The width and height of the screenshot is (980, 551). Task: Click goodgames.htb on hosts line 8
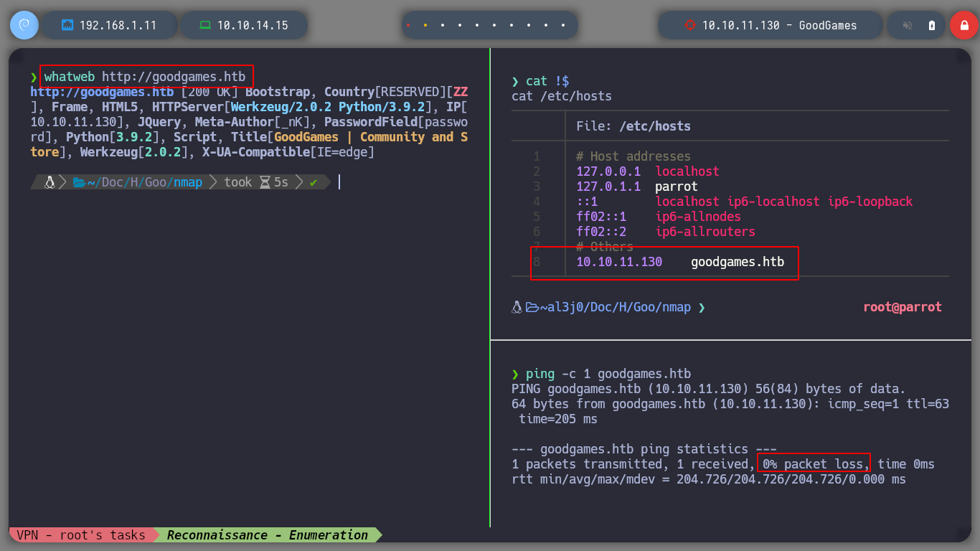[x=738, y=262]
